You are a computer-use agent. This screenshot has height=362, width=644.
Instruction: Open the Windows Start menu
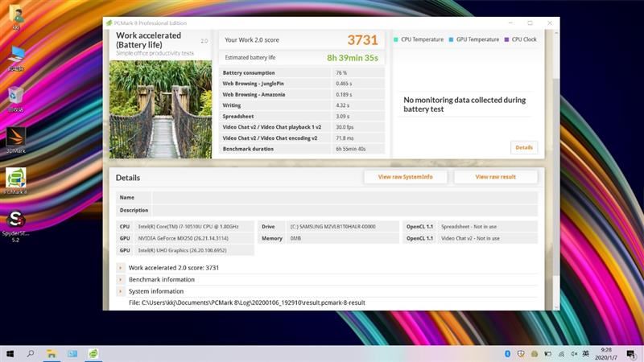click(x=10, y=353)
